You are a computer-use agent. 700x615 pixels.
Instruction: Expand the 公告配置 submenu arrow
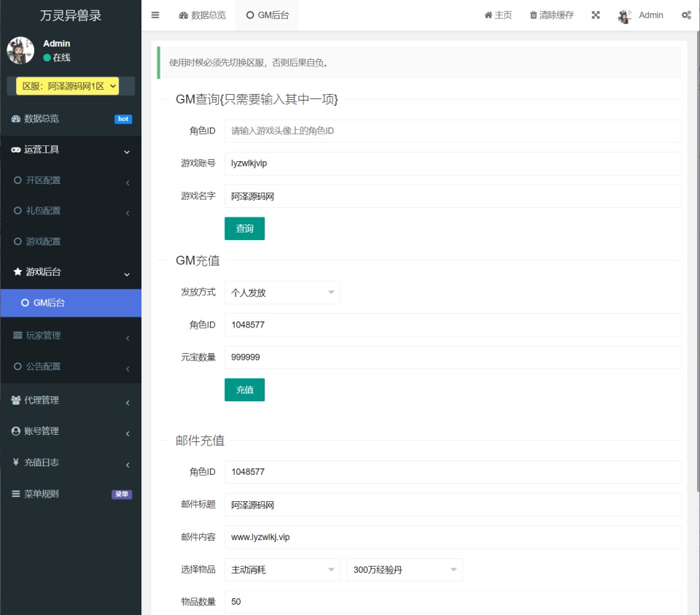tap(128, 369)
